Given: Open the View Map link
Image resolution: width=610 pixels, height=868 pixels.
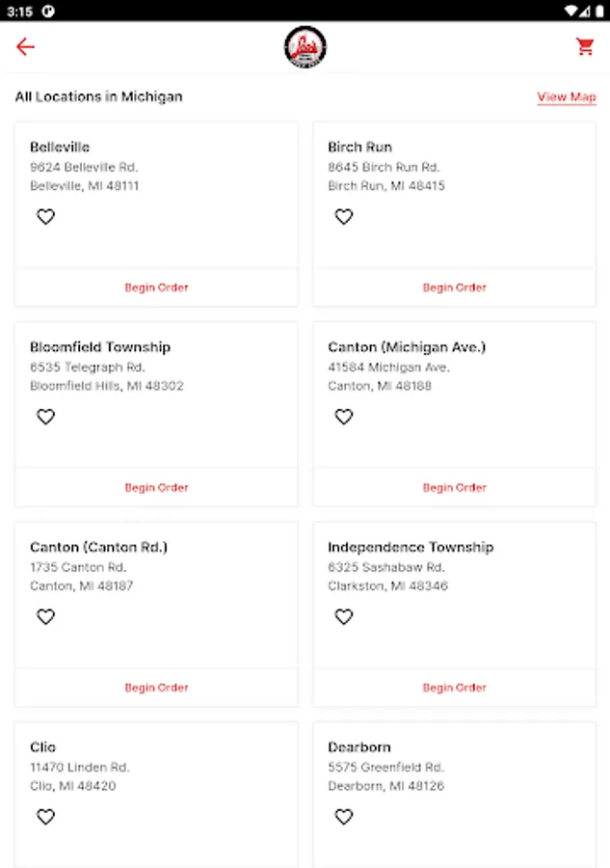Looking at the screenshot, I should [567, 96].
